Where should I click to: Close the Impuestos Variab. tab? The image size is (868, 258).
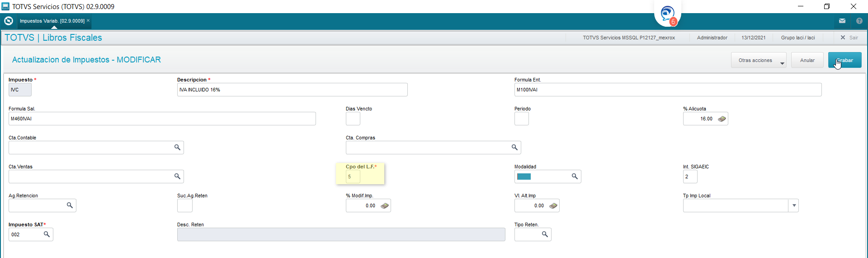[88, 20]
